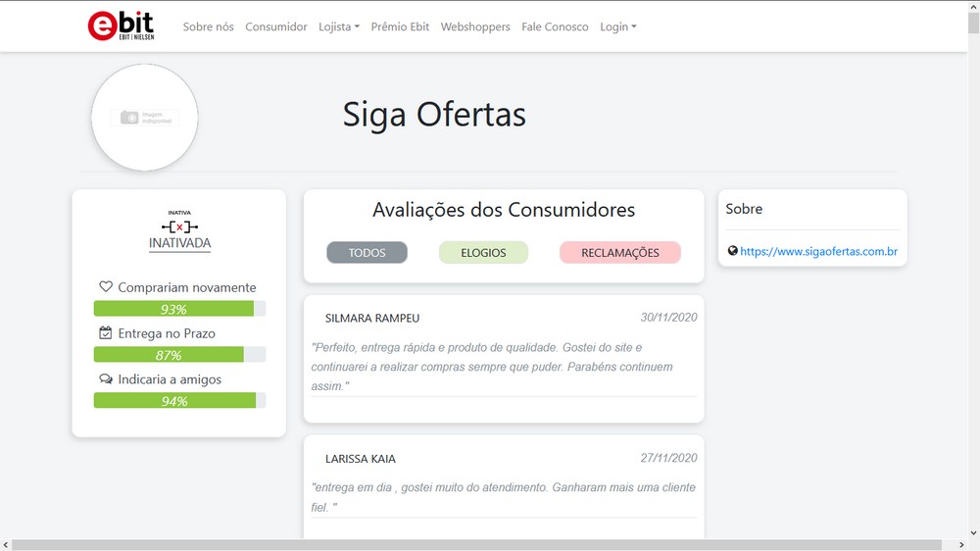Viewport: 980px width, 551px height.
Task: Click the heart icon beside Comprariam novamente
Action: tap(106, 286)
